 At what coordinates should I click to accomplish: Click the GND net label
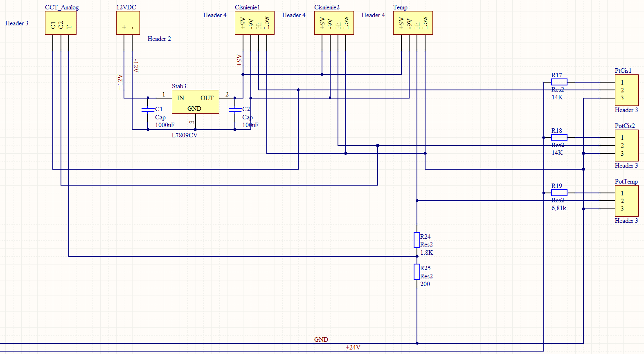(321, 340)
